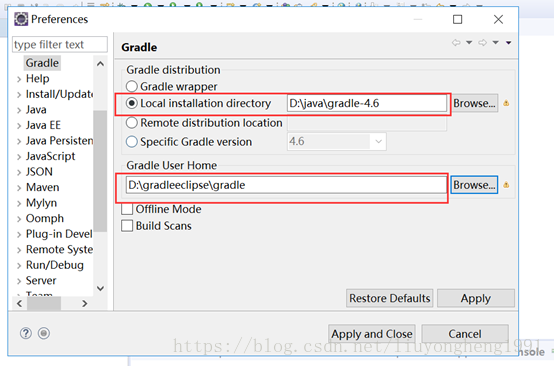The image size is (554, 366).
Task: Expand the Maven tree node
Action: [x=19, y=188]
